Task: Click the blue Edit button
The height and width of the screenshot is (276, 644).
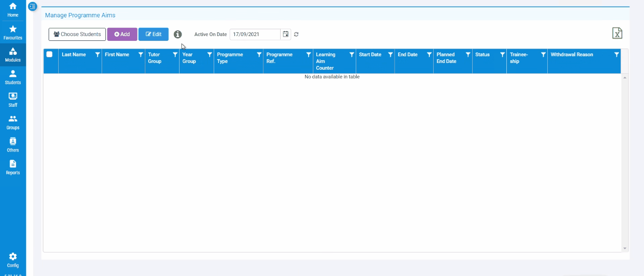Action: [154, 34]
